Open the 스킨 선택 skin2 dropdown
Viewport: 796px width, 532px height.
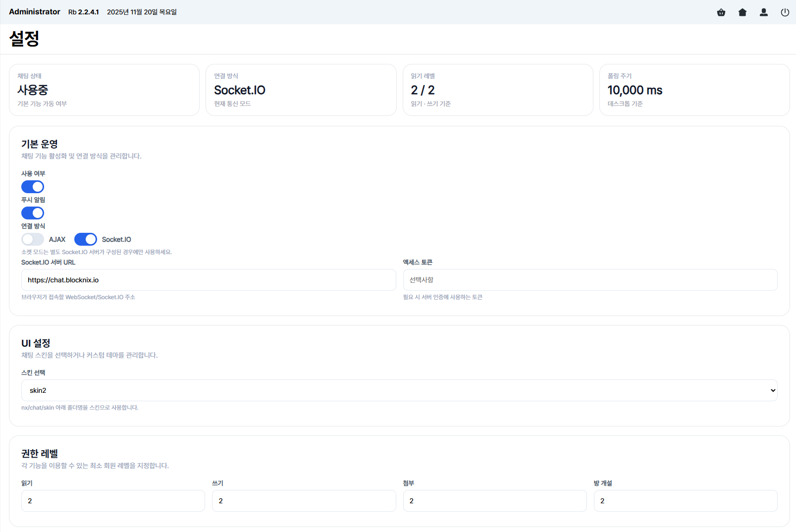click(x=399, y=390)
